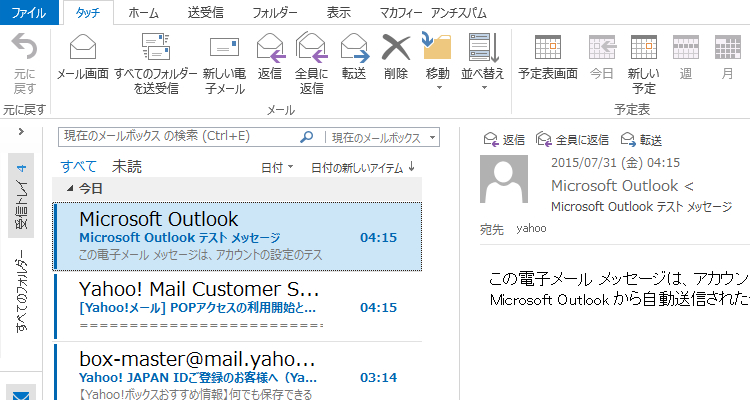This screenshot has height=400, width=750.
Task: Switch to the View (表示) tab
Action: click(x=338, y=12)
